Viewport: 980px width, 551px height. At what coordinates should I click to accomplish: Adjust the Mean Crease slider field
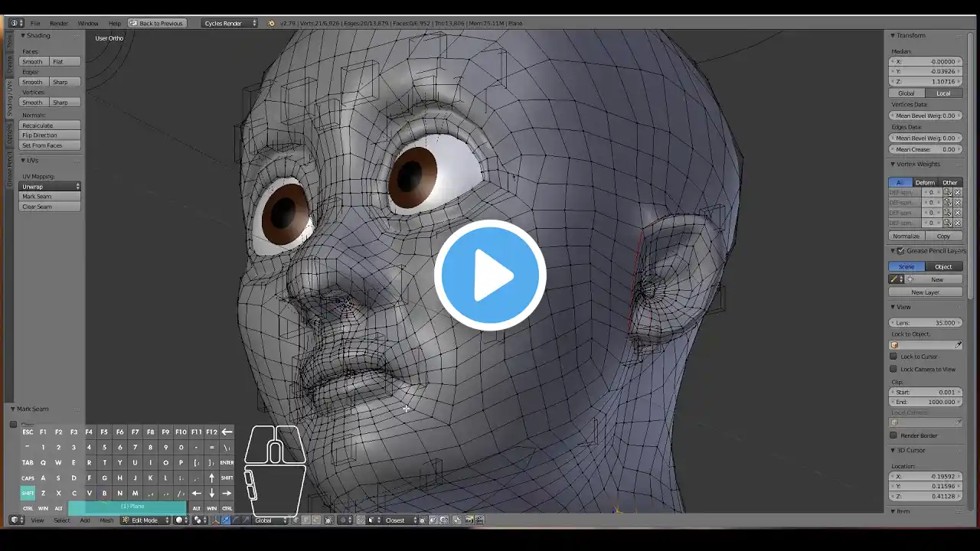(926, 149)
